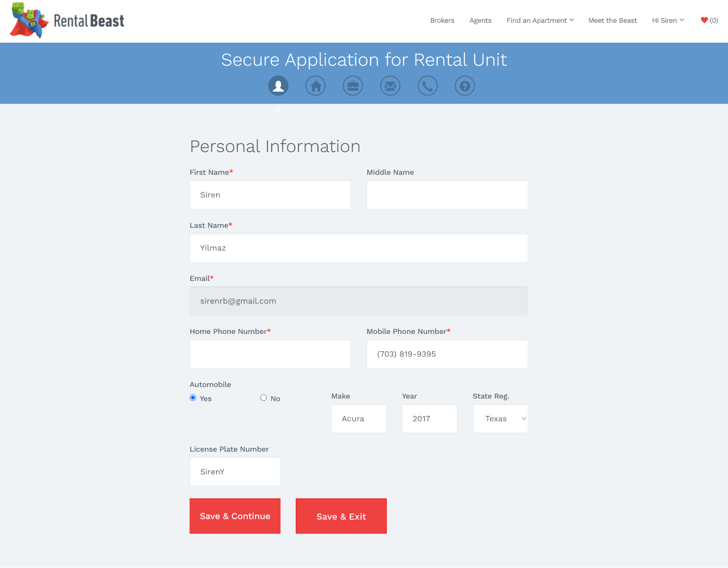The width and height of the screenshot is (728, 568).
Task: Click the Home Phone Number field
Action: pyautogui.click(x=270, y=354)
